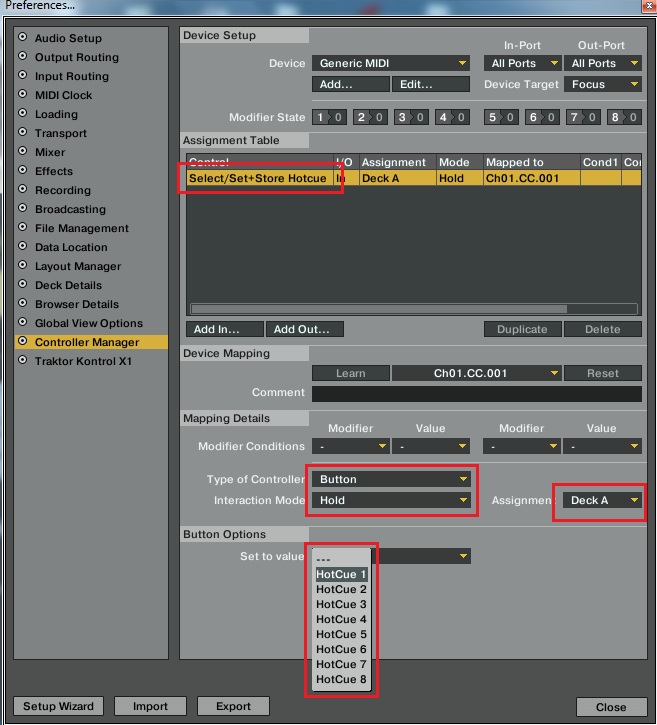The height and width of the screenshot is (725, 657).
Task: Open the Effects preferences
Action: click(54, 171)
